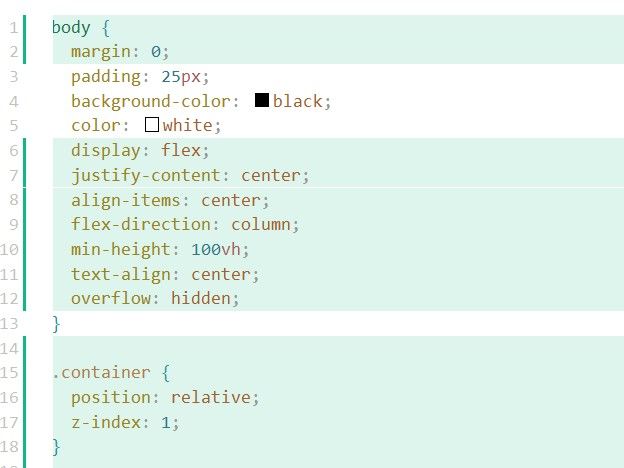Click the relative position value
The image size is (624, 468).
pyautogui.click(x=211, y=397)
